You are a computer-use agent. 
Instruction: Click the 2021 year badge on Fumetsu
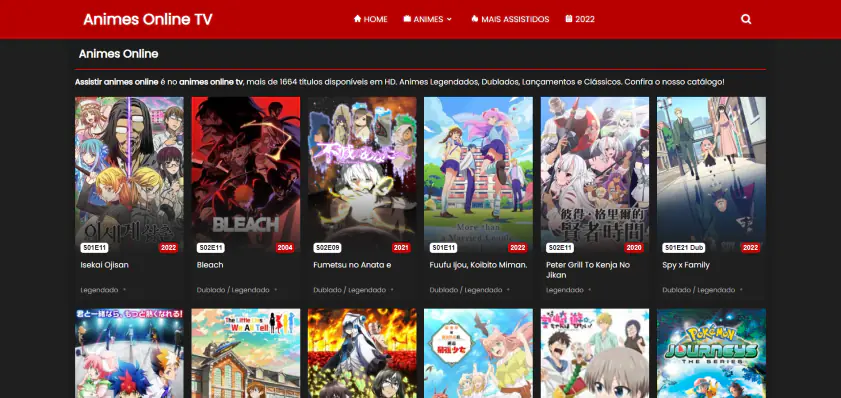pos(401,248)
